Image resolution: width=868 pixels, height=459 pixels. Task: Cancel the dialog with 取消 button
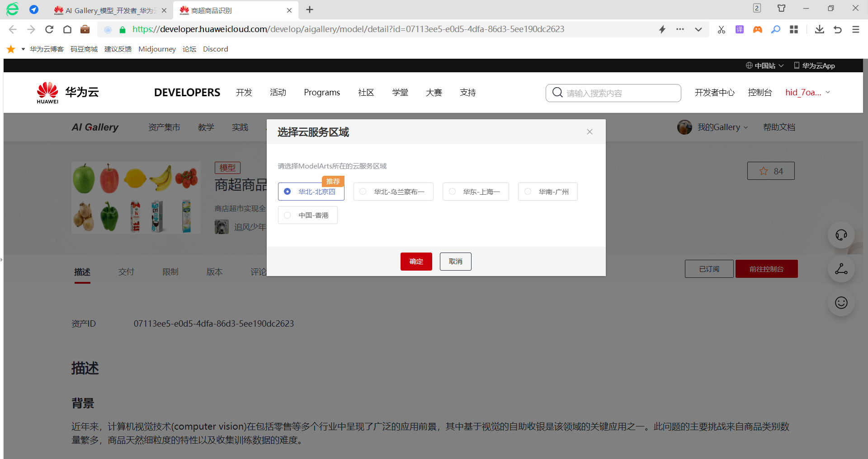click(x=456, y=262)
